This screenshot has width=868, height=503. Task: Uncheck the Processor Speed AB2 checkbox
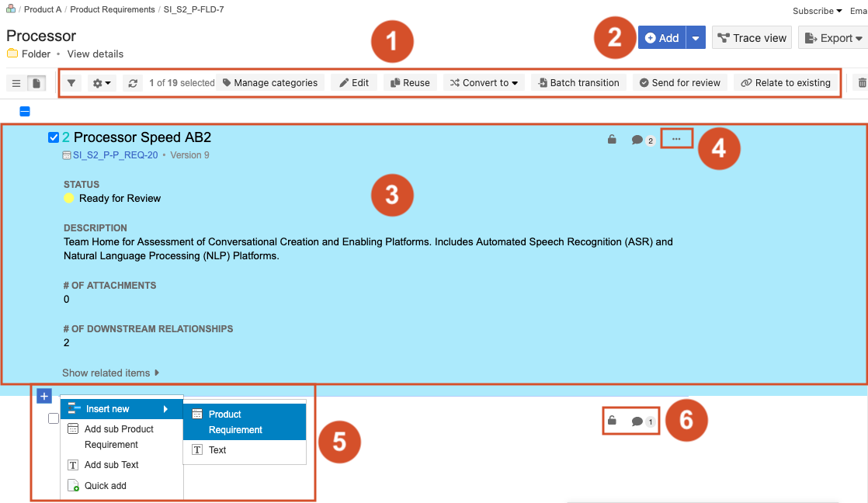pyautogui.click(x=54, y=137)
